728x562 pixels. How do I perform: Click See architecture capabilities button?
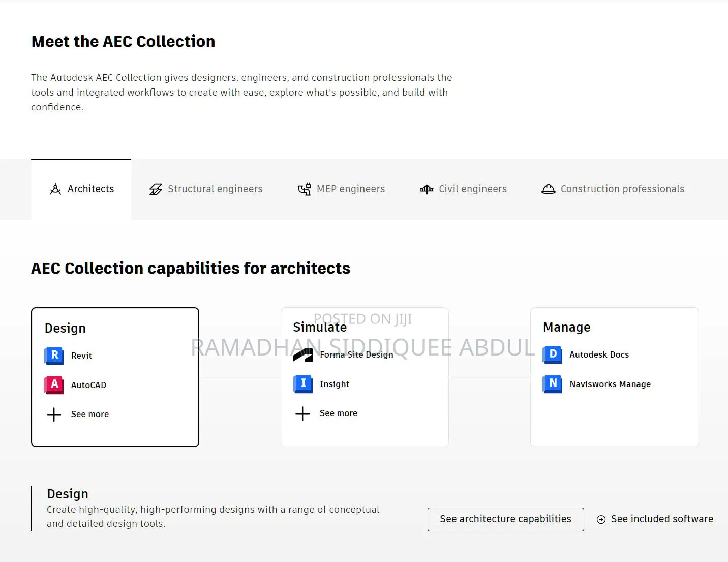(x=505, y=519)
